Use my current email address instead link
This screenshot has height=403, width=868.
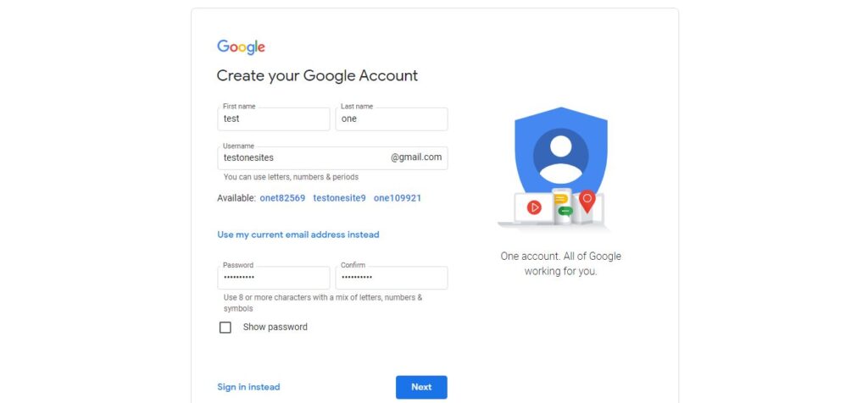tap(298, 235)
